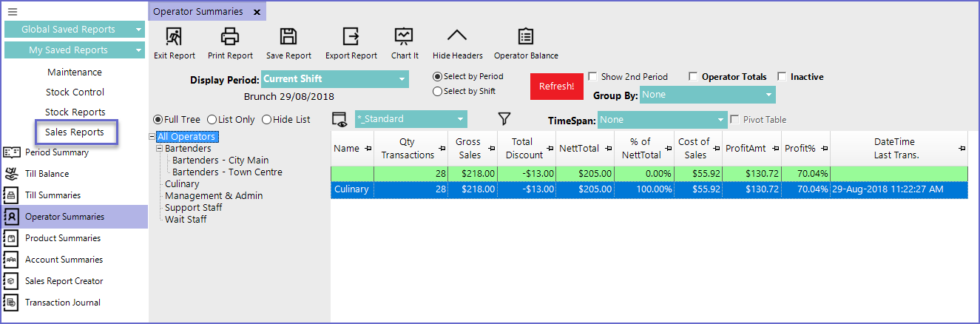This screenshot has width=980, height=324.
Task: Open the Display Period dropdown
Action: pos(334,78)
